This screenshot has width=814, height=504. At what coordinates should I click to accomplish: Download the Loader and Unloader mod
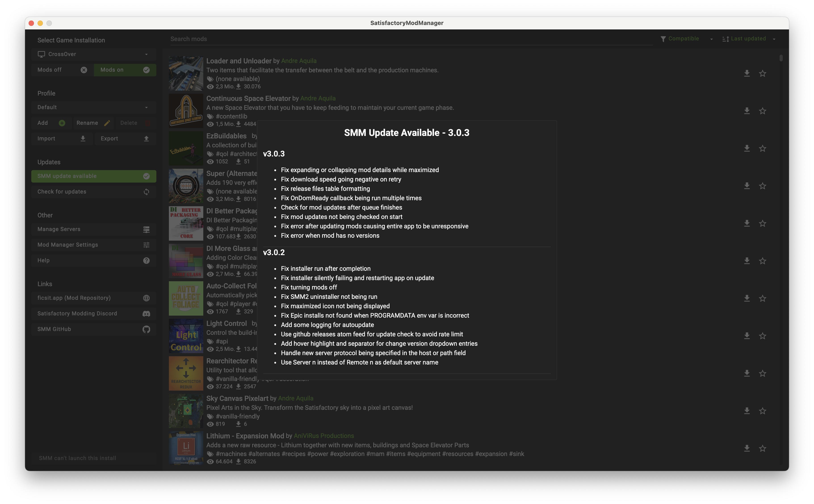(747, 73)
